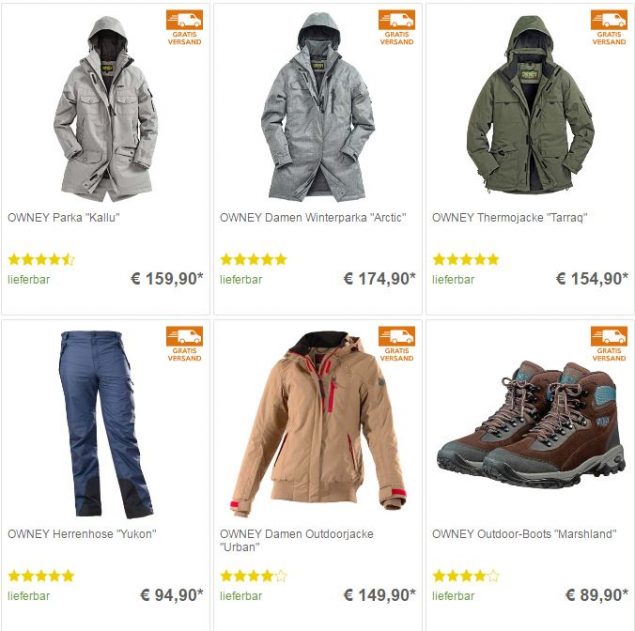The height and width of the screenshot is (631, 635).
Task: Open OWNEY Damen Outdoorjacke "Urban" link
Action: click(x=296, y=540)
